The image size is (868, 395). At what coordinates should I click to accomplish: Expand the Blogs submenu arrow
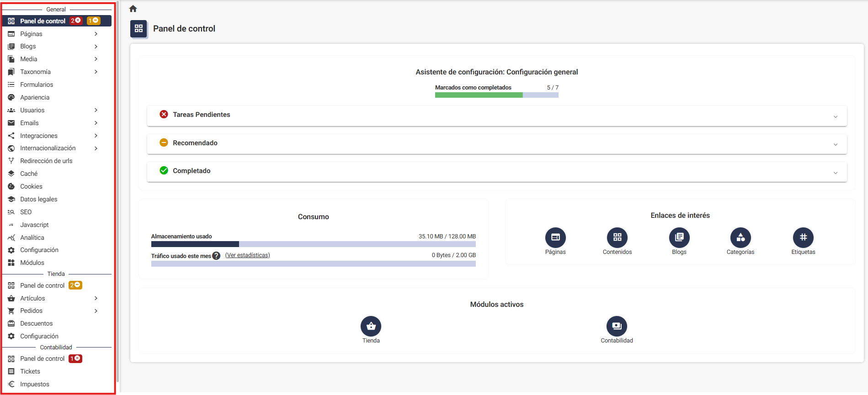point(96,47)
